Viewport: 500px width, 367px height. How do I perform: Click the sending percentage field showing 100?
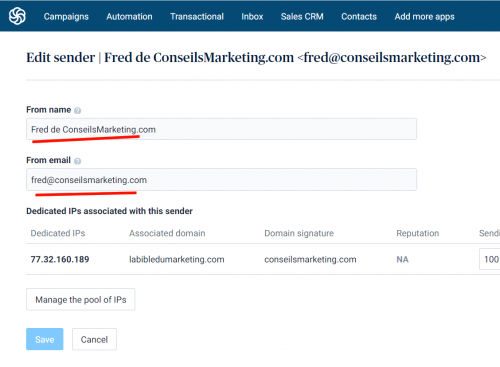coord(490,259)
